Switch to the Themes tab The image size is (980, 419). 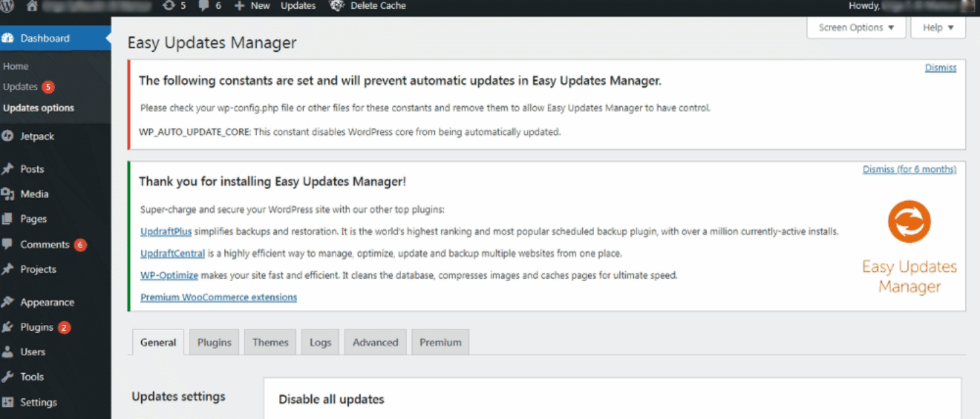271,342
